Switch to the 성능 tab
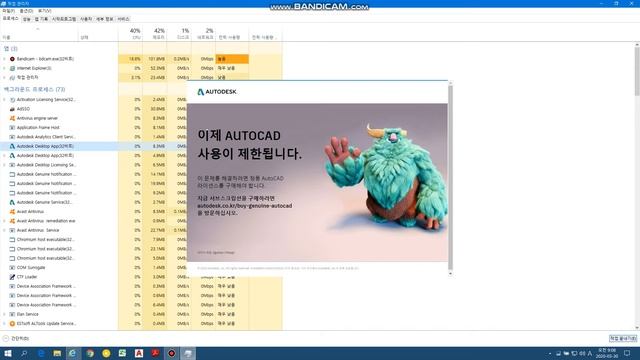Viewport: 640px width, 360px height. [27, 19]
